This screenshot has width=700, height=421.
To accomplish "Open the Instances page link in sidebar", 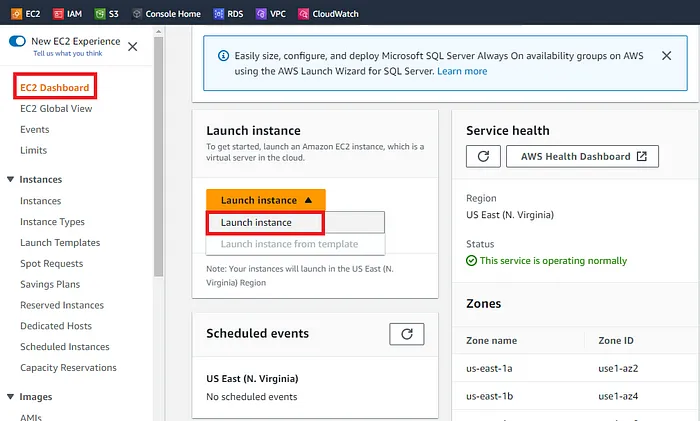I will coord(40,201).
